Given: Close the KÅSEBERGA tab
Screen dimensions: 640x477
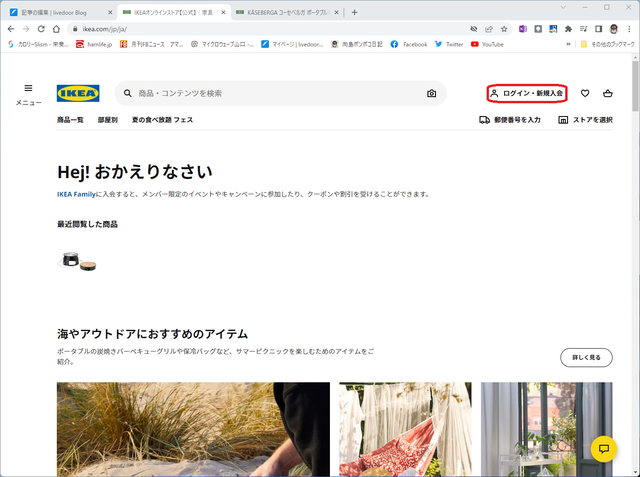Looking at the screenshot, I should pos(336,13).
